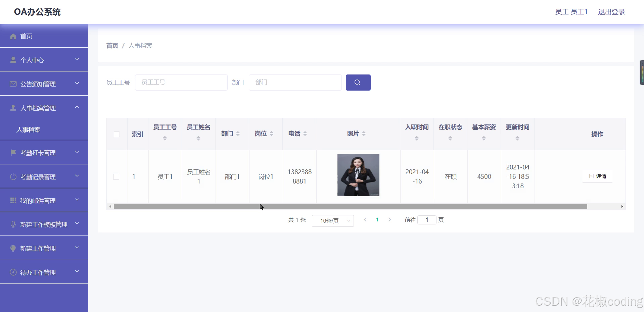Image resolution: width=644 pixels, height=312 pixels.
Task: Go to previous page arrow in pagination
Action: coord(365,220)
